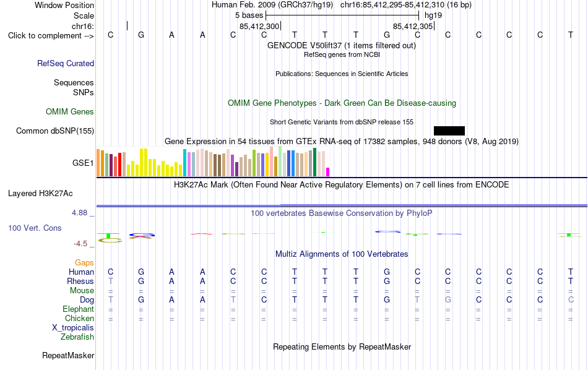Image resolution: width=588 pixels, height=370 pixels.
Task: Open Layered H3K27Ac track settings
Action: pos(40,194)
